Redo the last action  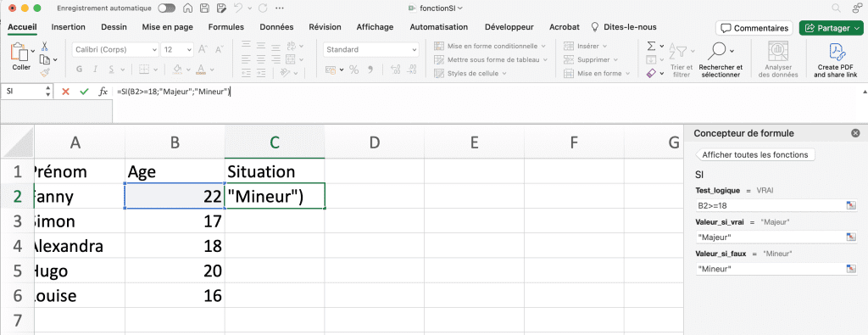(x=263, y=8)
